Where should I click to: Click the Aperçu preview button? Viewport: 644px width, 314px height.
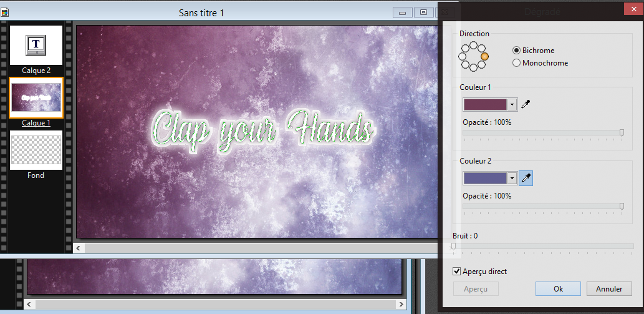click(476, 289)
